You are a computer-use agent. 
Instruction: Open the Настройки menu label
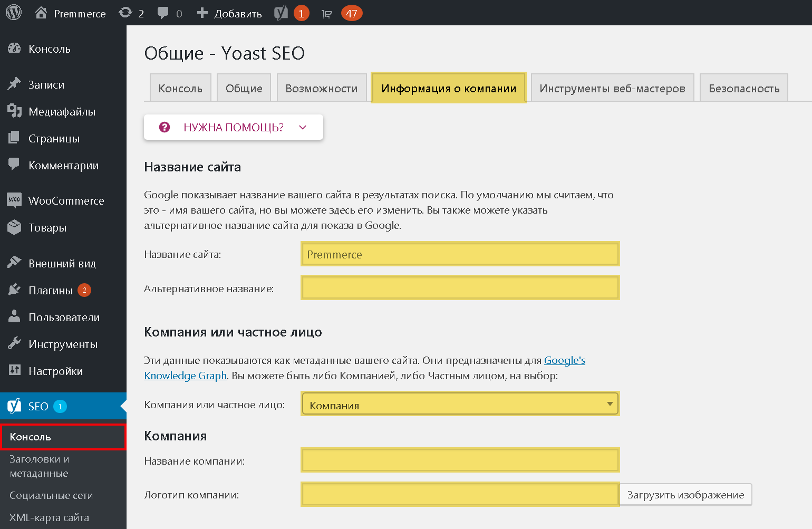[56, 371]
